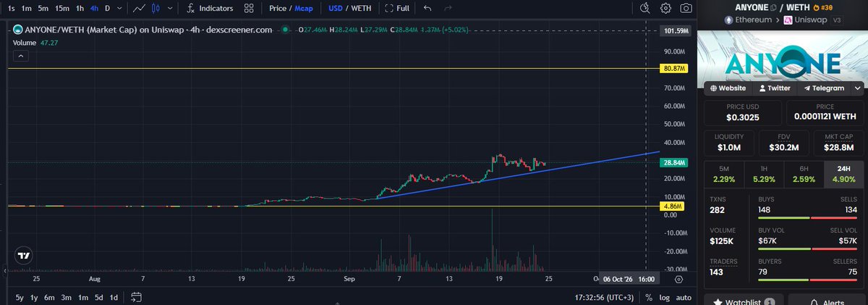The height and width of the screenshot is (305, 868).
Task: Open the chart layout grid icon
Action: pos(249,8)
